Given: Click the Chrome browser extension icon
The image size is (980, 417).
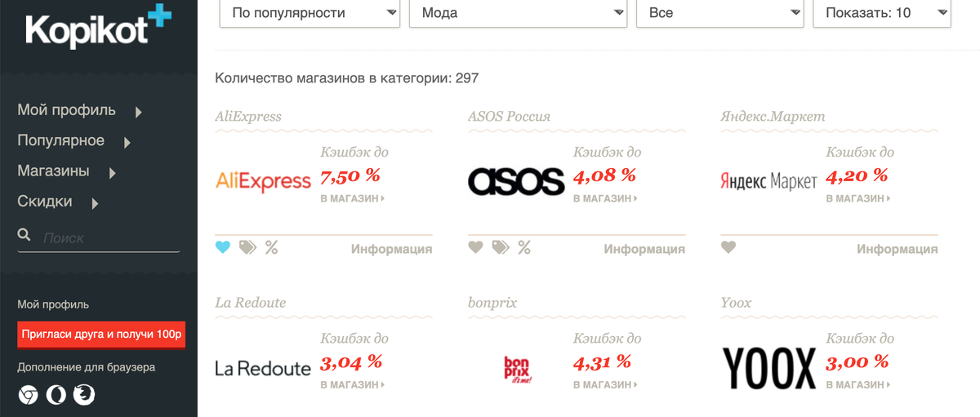Looking at the screenshot, I should pyautogui.click(x=28, y=395).
